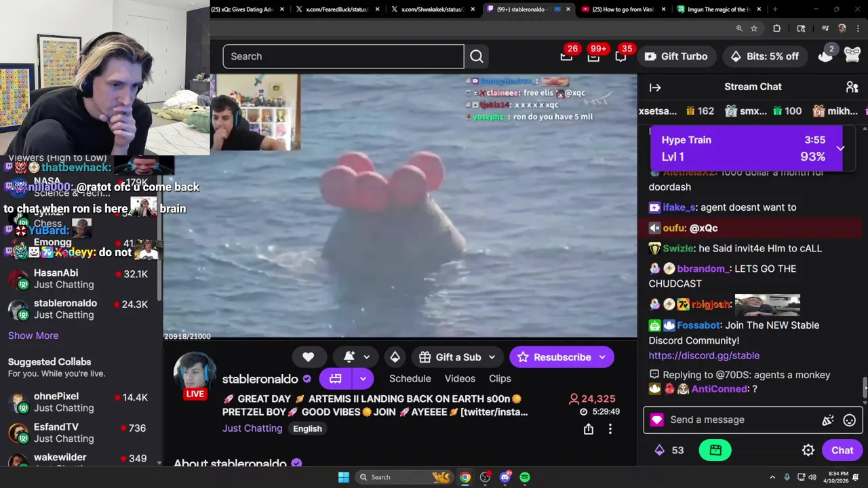Viewport: 868px width, 488px height.
Task: Claim the green channel points chest
Action: click(715, 450)
